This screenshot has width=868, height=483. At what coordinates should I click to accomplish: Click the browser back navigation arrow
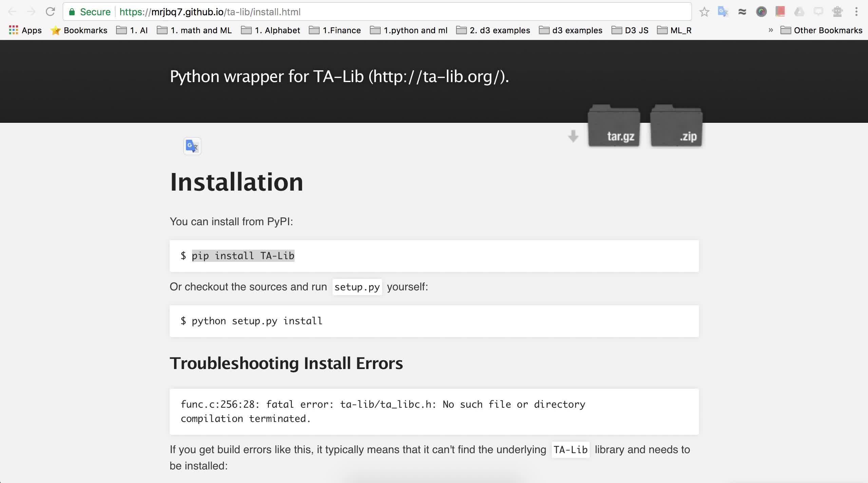13,12
